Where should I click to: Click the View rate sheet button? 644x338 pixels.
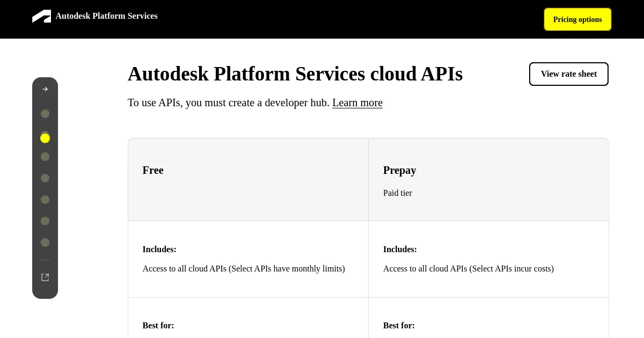(569, 74)
